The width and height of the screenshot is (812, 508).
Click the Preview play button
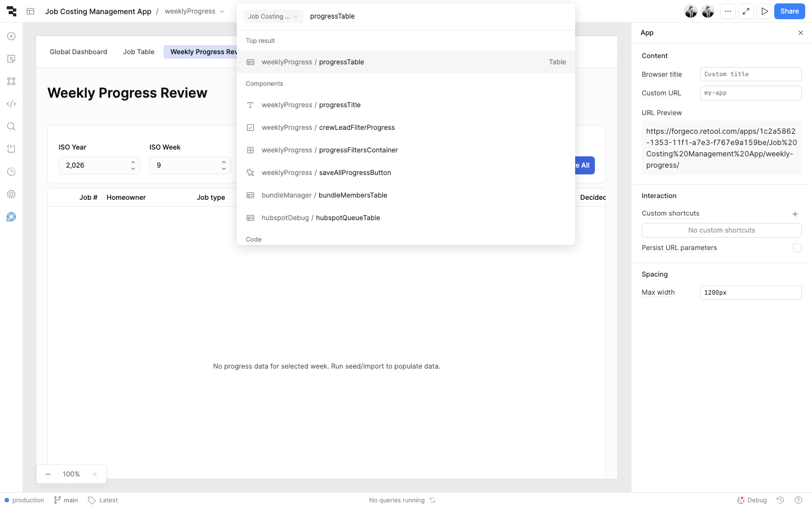[764, 11]
